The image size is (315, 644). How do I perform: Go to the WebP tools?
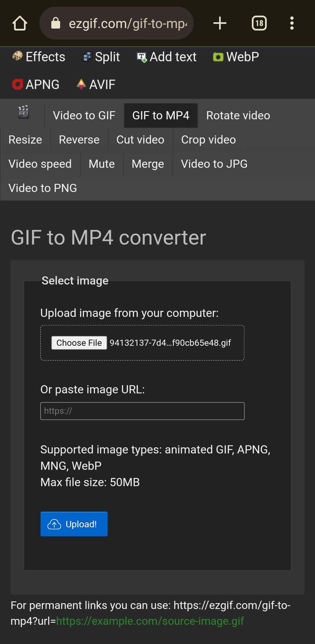[236, 57]
